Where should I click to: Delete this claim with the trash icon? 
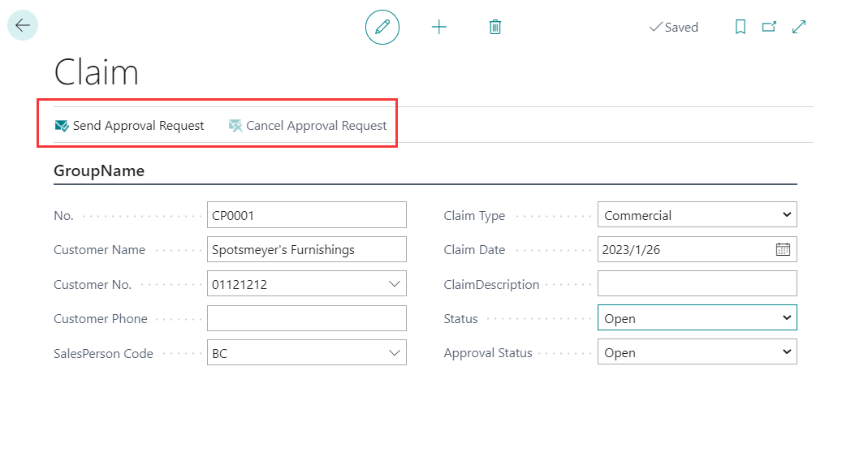pos(494,27)
